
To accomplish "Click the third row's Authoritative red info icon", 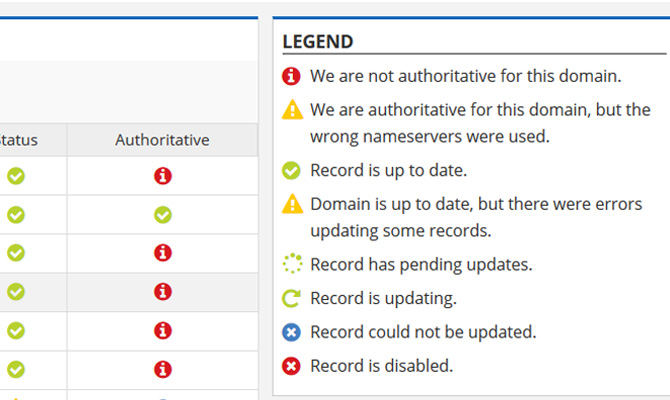I will pos(162,253).
